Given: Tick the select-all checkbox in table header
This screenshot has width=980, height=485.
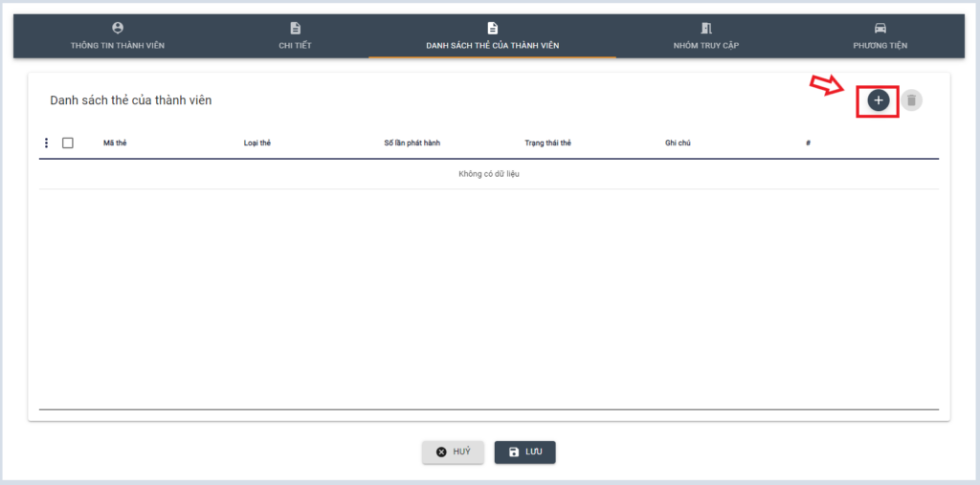Looking at the screenshot, I should [x=68, y=143].
